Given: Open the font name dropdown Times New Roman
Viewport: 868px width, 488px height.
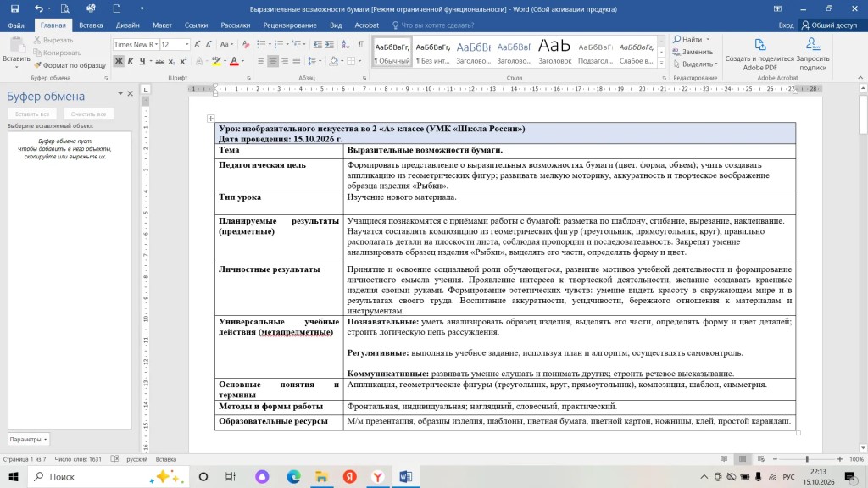Looking at the screenshot, I should [x=136, y=44].
